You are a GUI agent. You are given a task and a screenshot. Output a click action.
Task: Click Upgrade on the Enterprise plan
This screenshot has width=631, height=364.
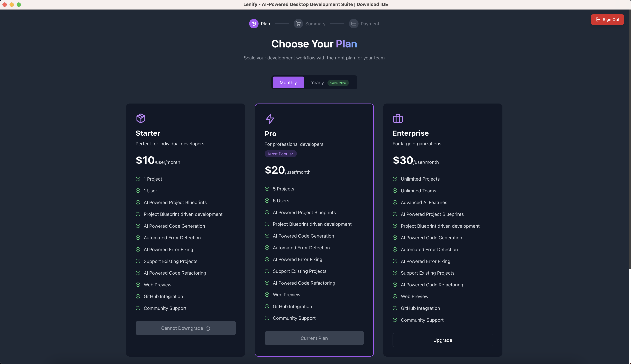tap(442, 340)
